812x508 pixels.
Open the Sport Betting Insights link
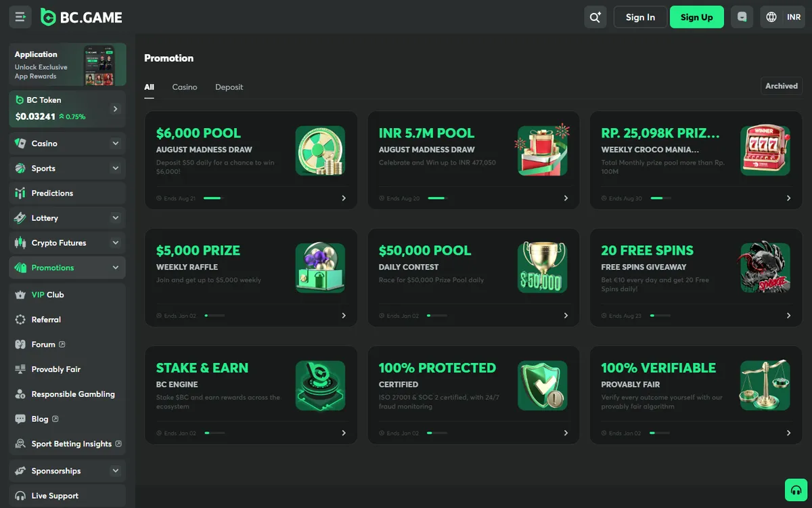pyautogui.click(x=67, y=444)
